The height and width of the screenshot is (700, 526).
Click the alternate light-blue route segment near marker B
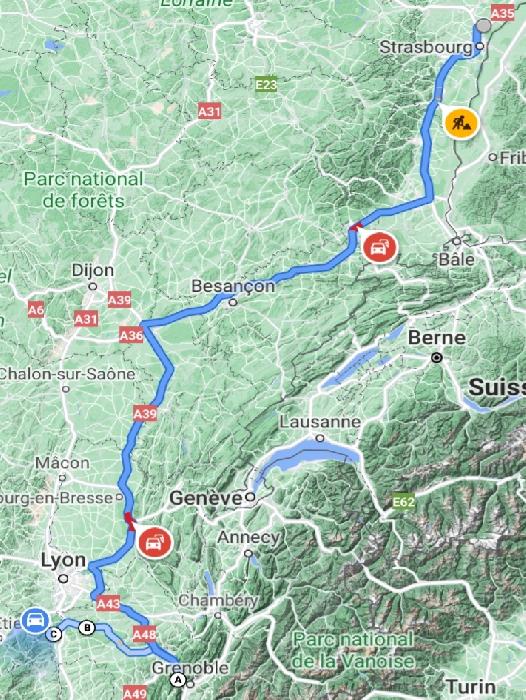[116, 639]
